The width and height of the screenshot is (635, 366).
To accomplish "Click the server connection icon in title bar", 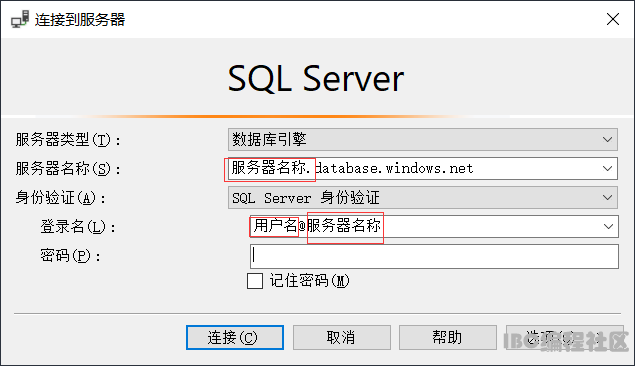I will [x=20, y=19].
